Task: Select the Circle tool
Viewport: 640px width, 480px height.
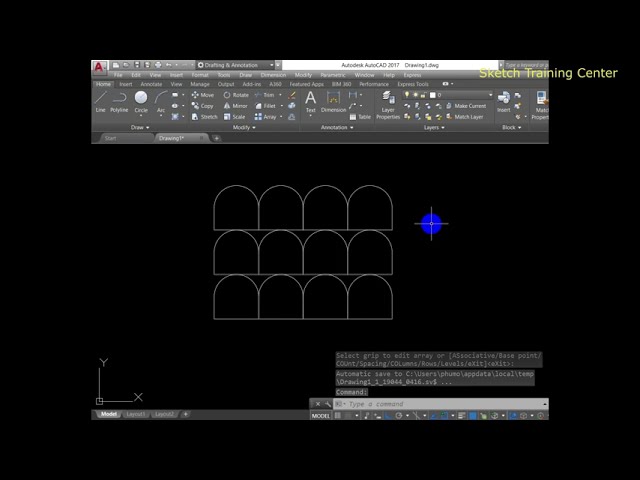Action: tap(141, 102)
